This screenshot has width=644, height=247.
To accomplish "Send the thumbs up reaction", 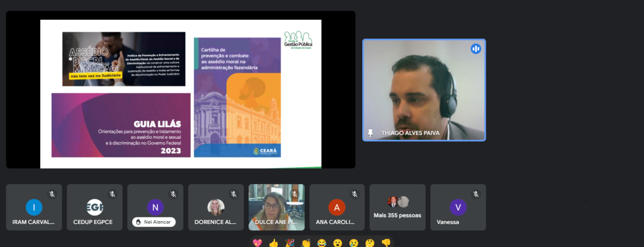I will (274, 243).
